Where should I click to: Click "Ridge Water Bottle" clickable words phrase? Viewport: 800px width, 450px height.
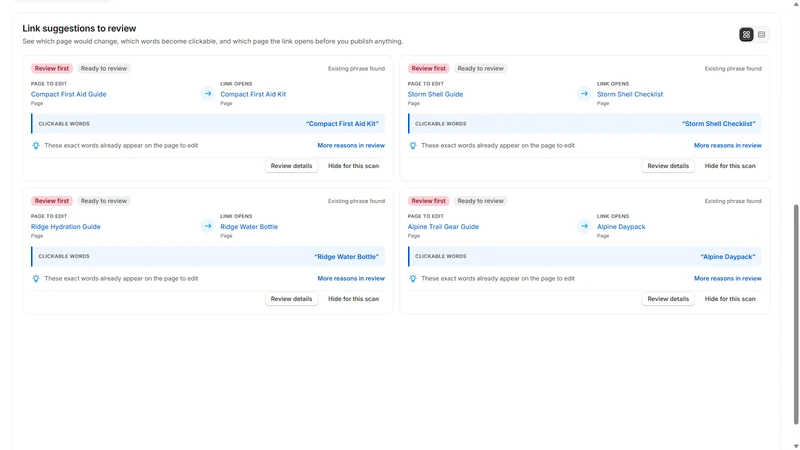[x=346, y=257]
